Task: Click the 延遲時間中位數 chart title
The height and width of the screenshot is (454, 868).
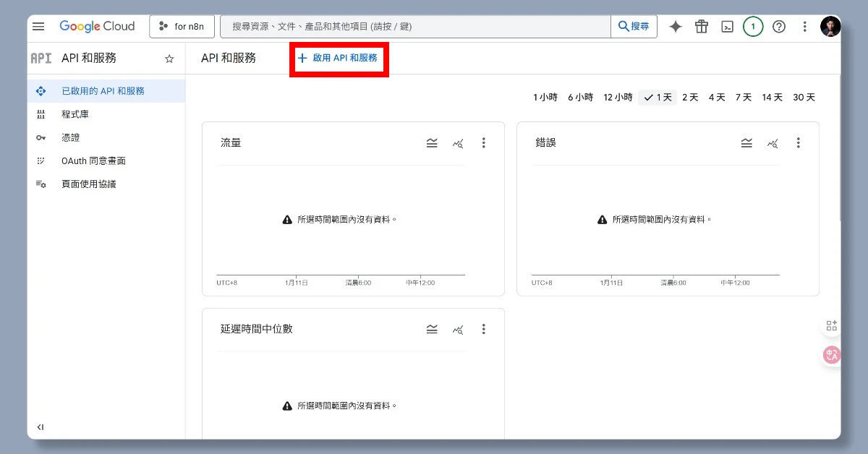Action: pos(257,329)
